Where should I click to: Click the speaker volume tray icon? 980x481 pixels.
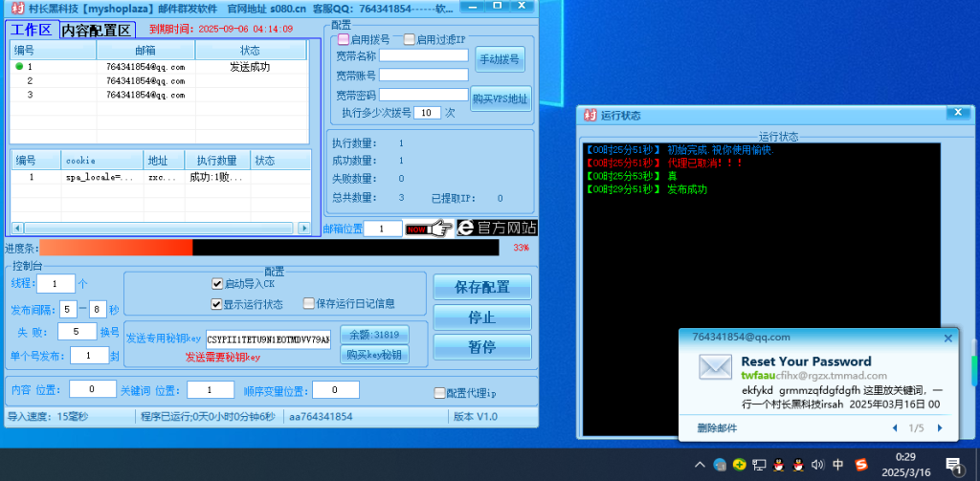click(816, 465)
